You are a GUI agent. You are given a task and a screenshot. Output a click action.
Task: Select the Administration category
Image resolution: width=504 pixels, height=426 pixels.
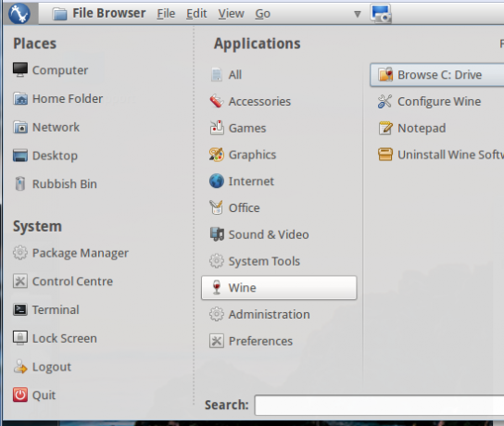click(279, 315)
